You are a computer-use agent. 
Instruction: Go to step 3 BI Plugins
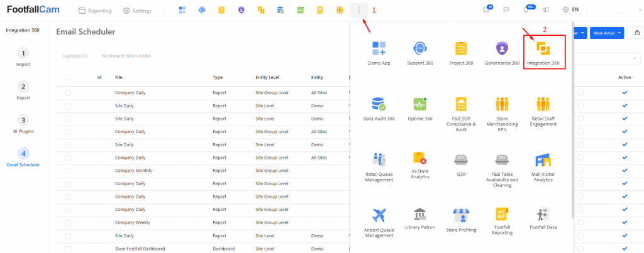(x=23, y=124)
